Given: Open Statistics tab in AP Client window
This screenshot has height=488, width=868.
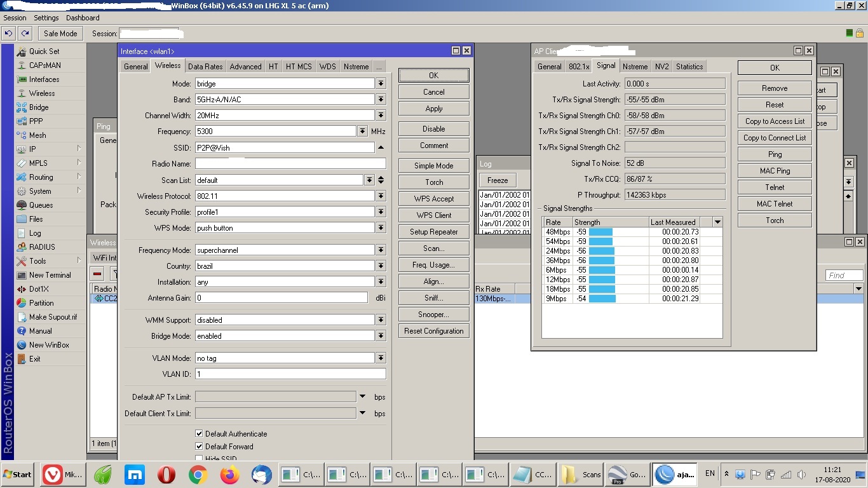Looking at the screenshot, I should click(x=689, y=66).
